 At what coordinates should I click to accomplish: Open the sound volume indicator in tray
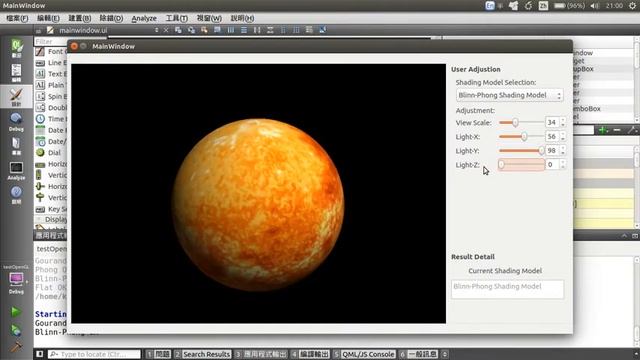click(595, 6)
